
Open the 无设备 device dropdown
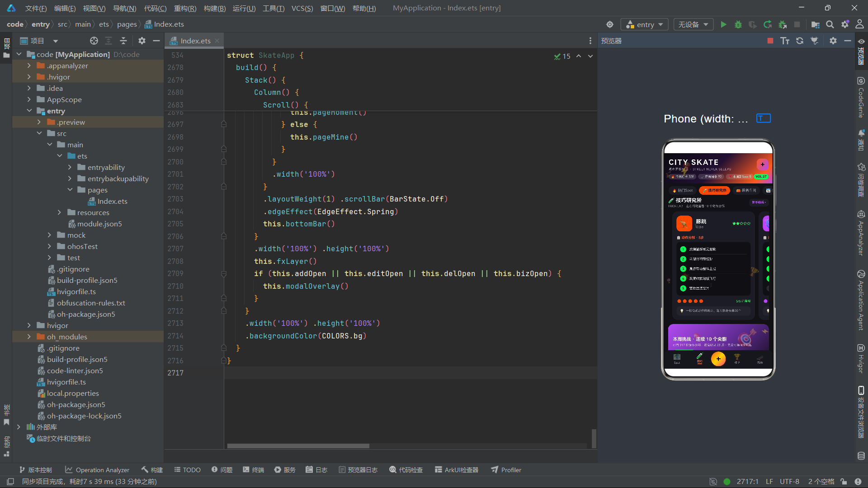[x=693, y=24]
